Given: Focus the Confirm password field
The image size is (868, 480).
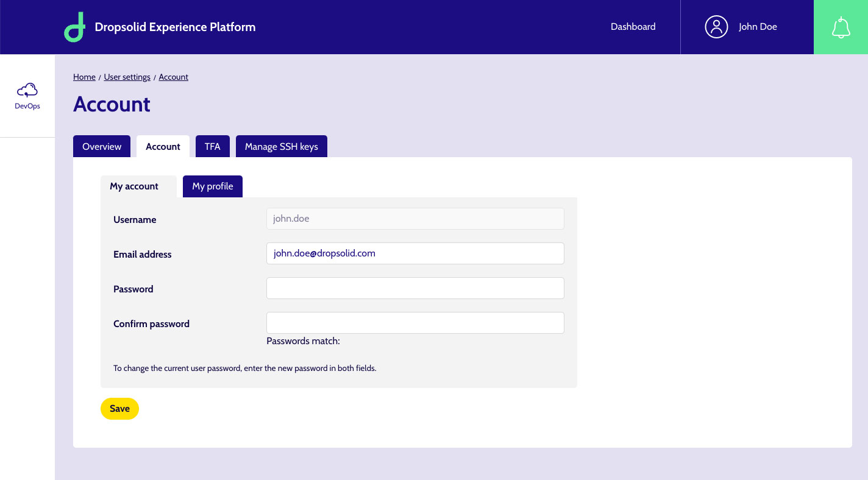Looking at the screenshot, I should [415, 323].
